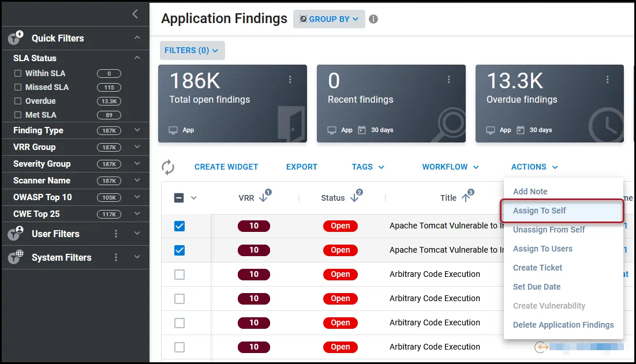Click the Export button
Viewport: 636px width, 364px height.
click(x=302, y=167)
